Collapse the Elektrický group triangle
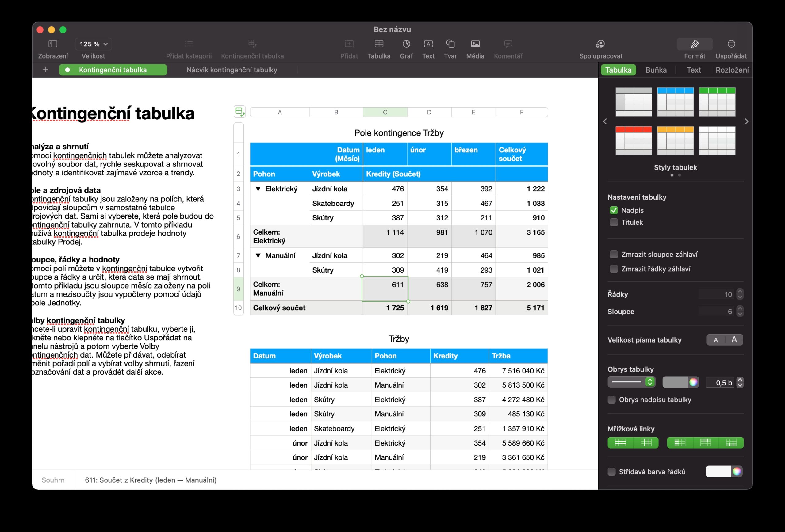This screenshot has width=785, height=532. pyautogui.click(x=258, y=189)
